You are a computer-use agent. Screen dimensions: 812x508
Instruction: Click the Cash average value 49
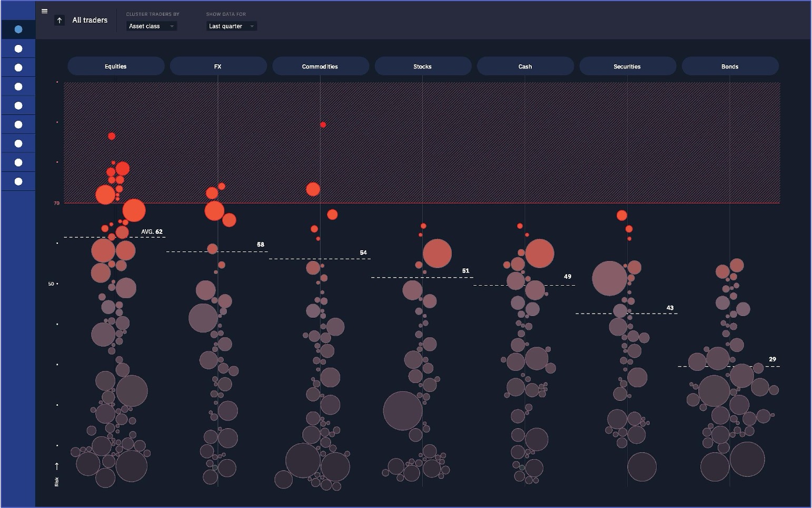[568, 277]
